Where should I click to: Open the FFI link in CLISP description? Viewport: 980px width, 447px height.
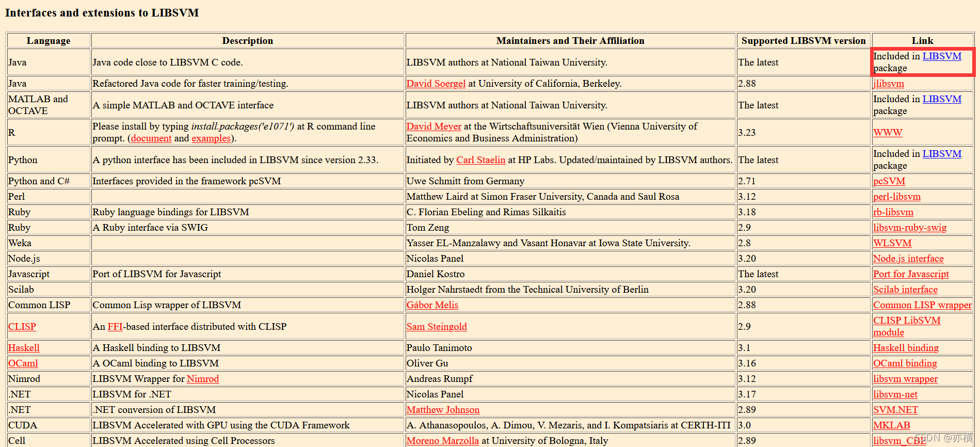(x=116, y=327)
